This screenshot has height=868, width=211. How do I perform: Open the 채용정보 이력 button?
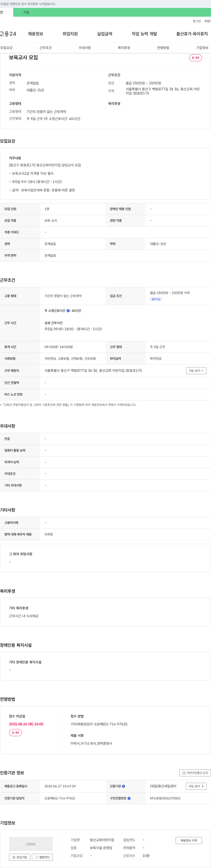tap(189, 840)
